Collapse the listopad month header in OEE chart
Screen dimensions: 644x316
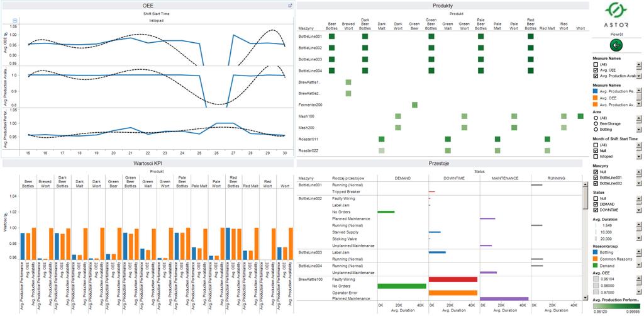15,20
